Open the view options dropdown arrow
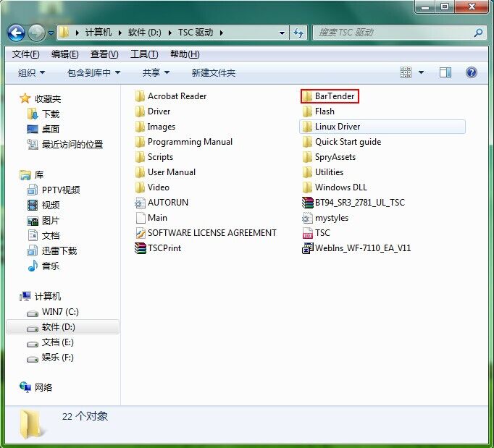494x448 pixels. [422, 72]
